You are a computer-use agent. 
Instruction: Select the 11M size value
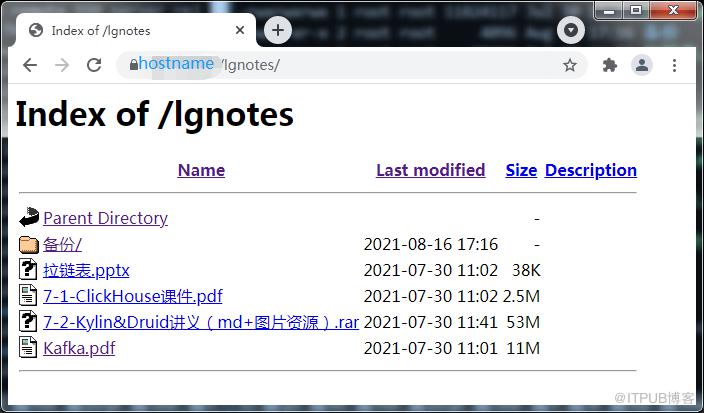pos(523,348)
